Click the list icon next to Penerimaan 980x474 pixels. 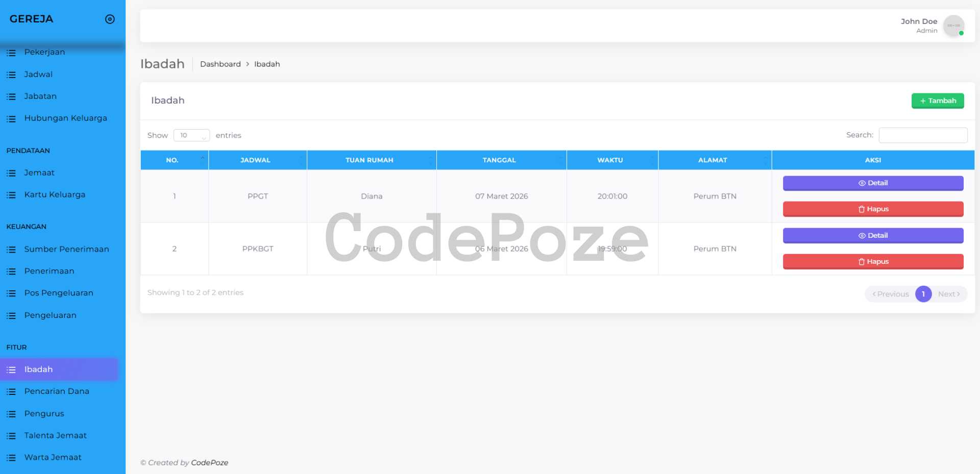(11, 271)
